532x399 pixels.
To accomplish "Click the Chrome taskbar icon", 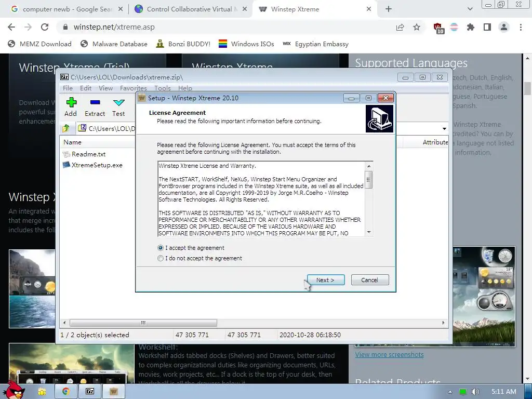I will click(x=65, y=392).
